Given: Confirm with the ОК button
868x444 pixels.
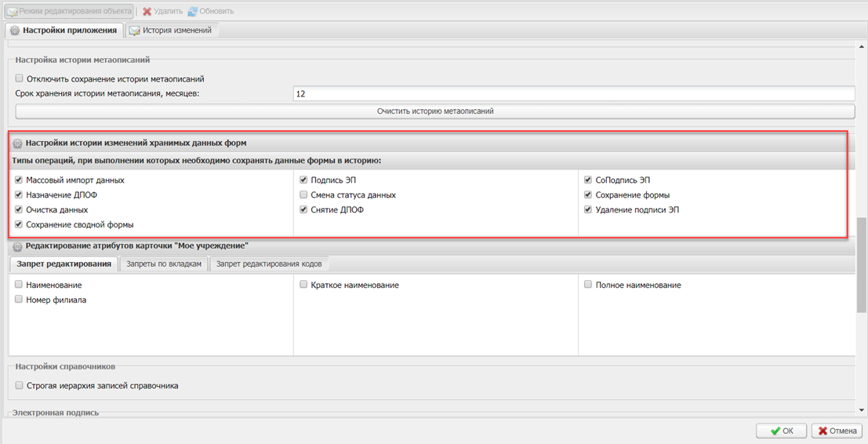Looking at the screenshot, I should pos(781,431).
